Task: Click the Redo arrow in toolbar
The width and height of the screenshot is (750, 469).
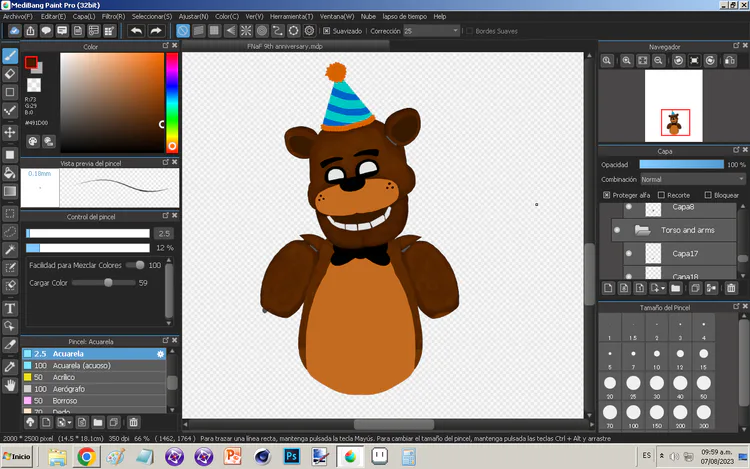Action: pos(156,31)
